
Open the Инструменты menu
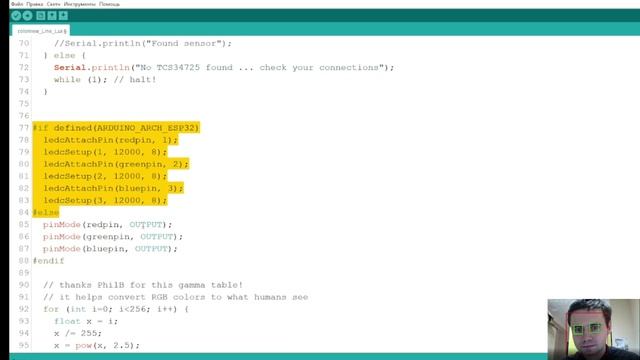[x=80, y=4]
